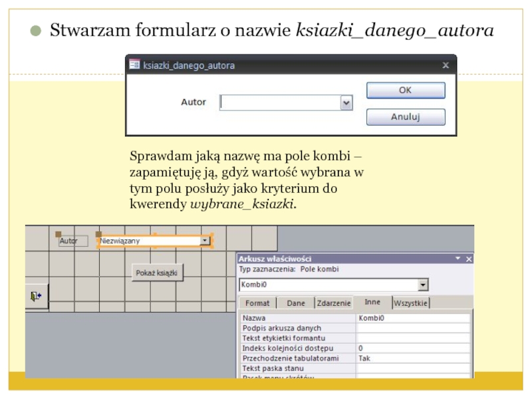This screenshot has width=532, height=399.
Task: Expand the Kombi0 object selector dropdown
Action: pyautogui.click(x=423, y=285)
